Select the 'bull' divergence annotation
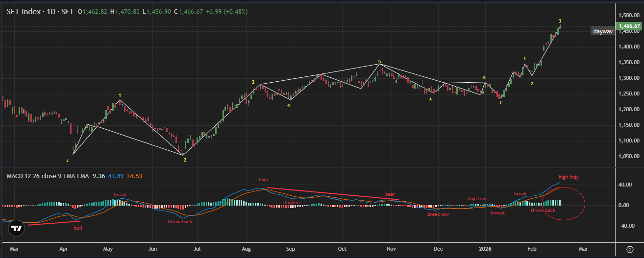644x258 pixels. click(78, 228)
